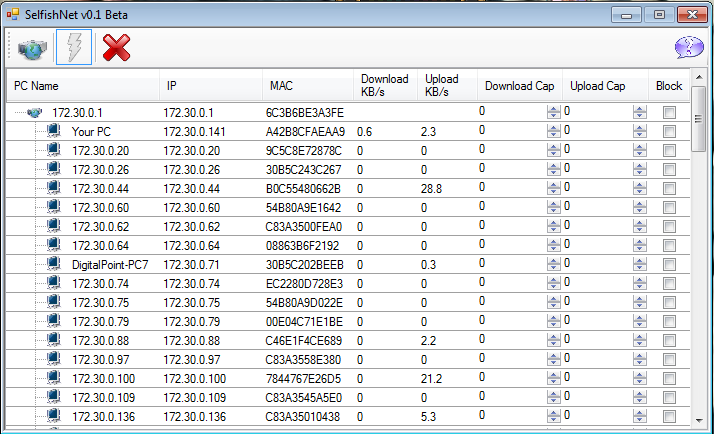714x434 pixels.
Task: Click the MAC address EC2280D728E3
Action: (304, 284)
